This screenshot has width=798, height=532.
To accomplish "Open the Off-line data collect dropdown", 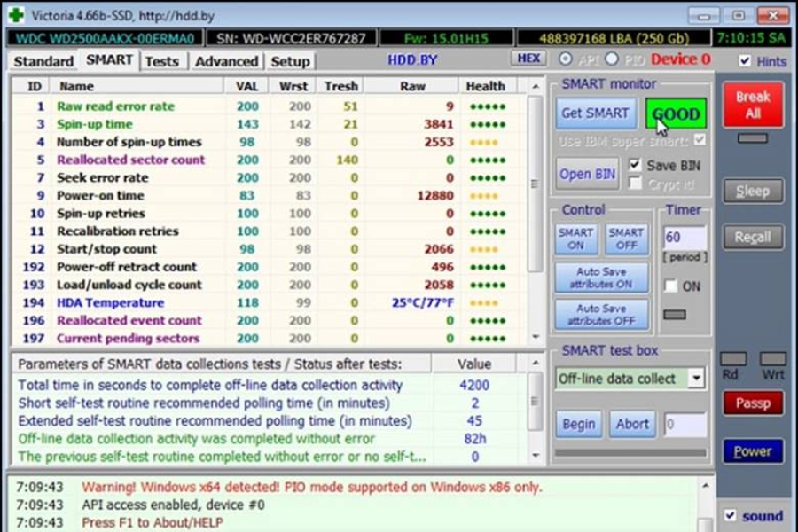I will coord(696,379).
